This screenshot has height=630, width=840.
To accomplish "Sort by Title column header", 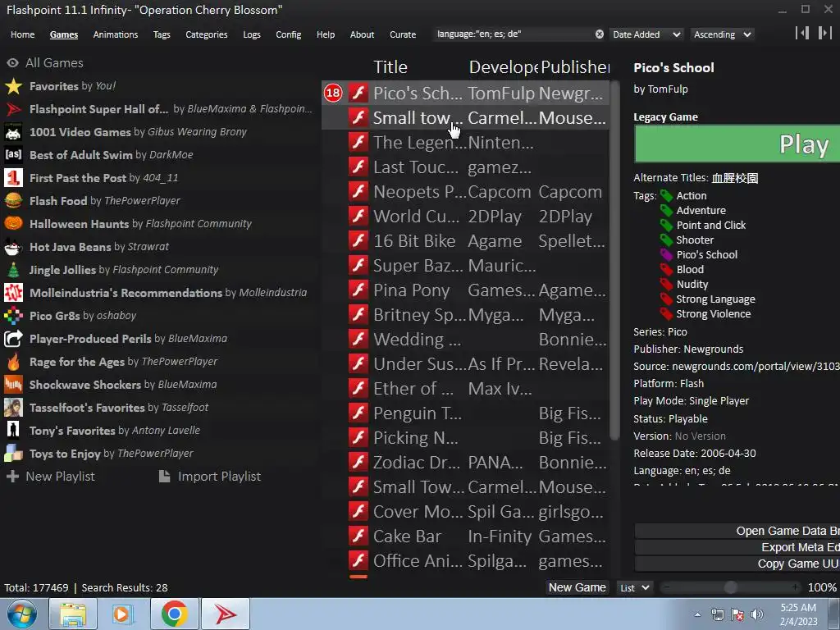I will click(390, 67).
